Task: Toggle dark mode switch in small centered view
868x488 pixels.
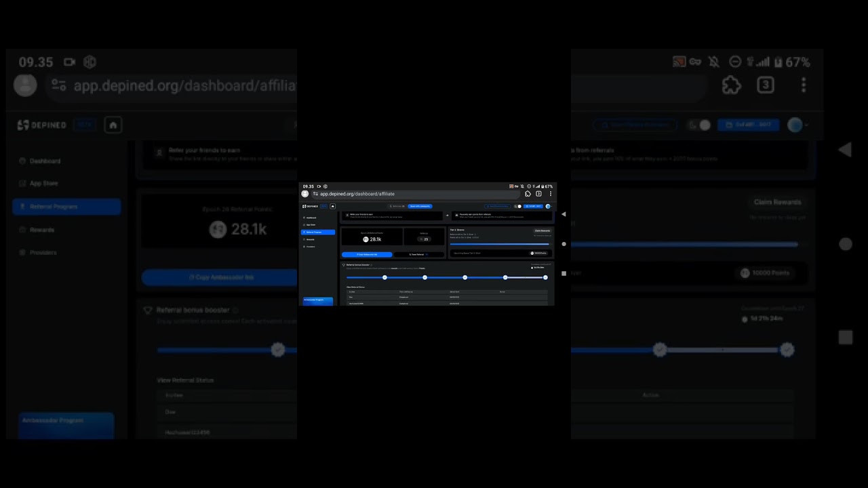Action: coord(517,206)
